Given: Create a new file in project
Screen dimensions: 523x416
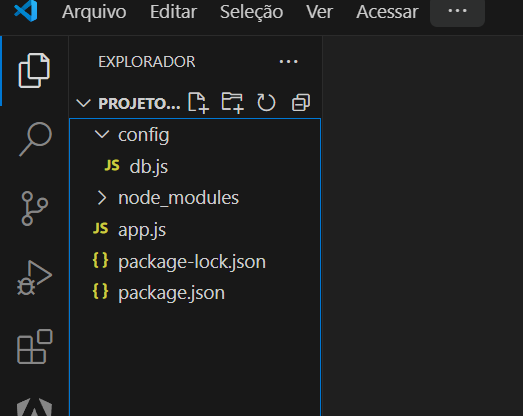Looking at the screenshot, I should [x=198, y=103].
